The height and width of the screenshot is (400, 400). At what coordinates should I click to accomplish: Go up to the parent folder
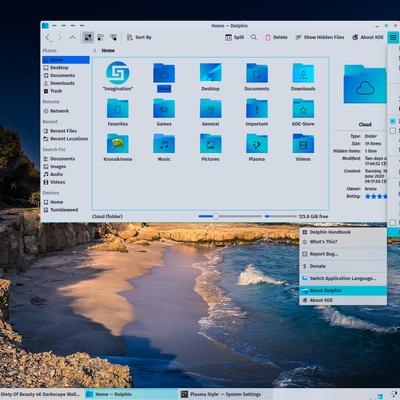point(73,37)
